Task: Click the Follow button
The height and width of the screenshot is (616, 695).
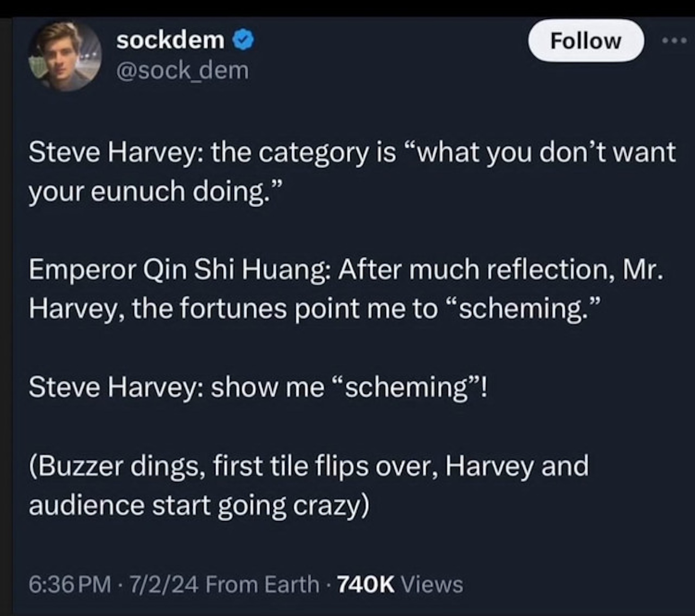Action: (585, 41)
